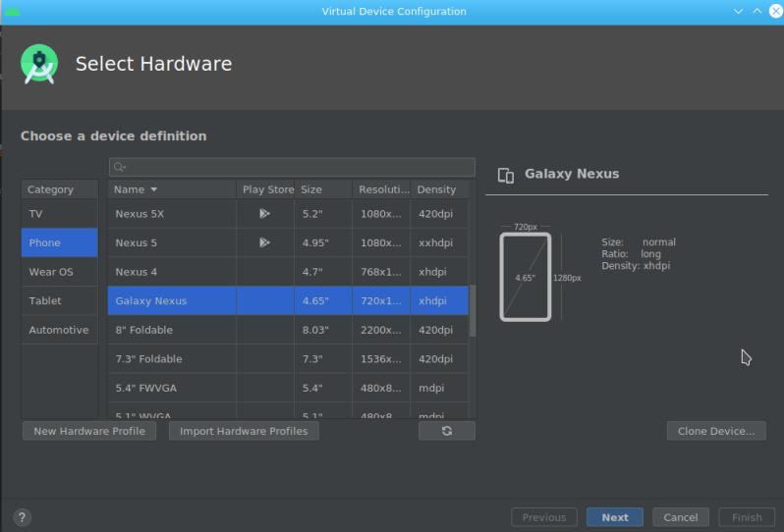The image size is (784, 532).
Task: Click the 8.03" size cell
Action: tap(323, 330)
